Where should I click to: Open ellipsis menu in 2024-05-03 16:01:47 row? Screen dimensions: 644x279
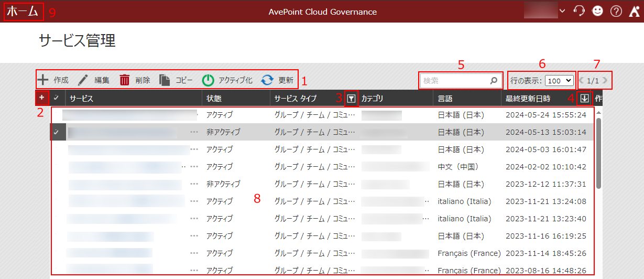pyautogui.click(x=194, y=149)
